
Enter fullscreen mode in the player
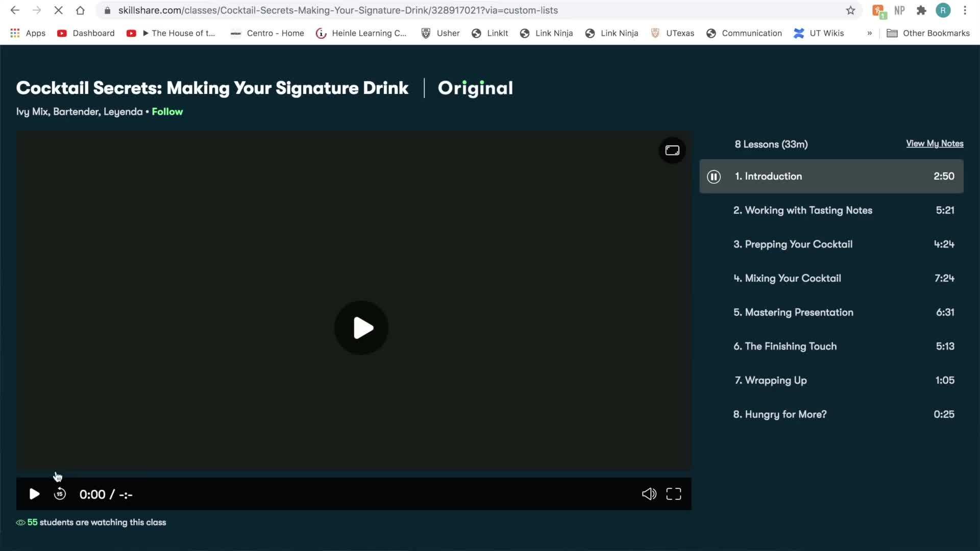[x=674, y=494]
